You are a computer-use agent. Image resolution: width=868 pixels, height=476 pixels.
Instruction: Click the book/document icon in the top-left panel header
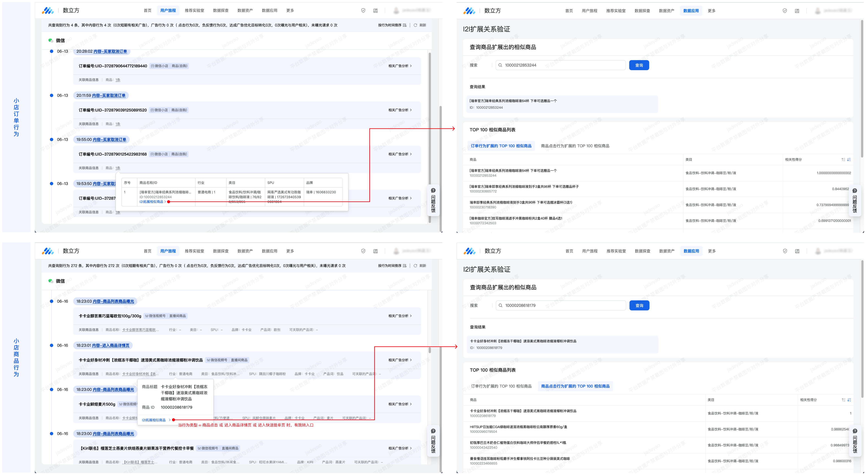click(375, 11)
